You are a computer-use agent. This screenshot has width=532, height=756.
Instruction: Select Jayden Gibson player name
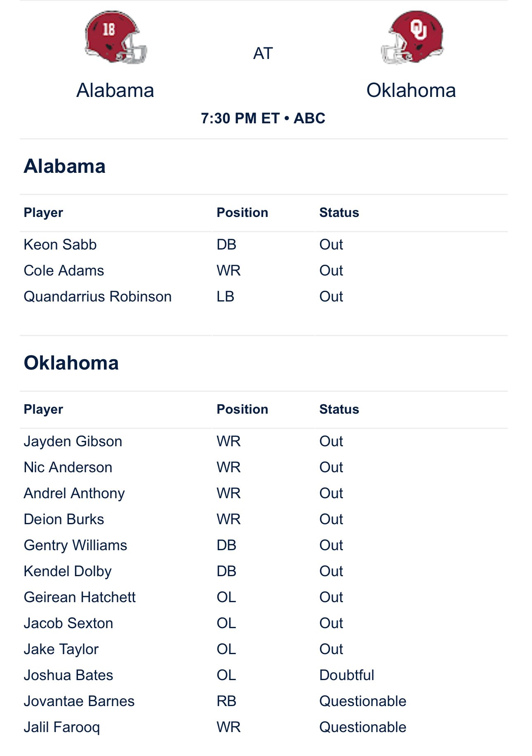73,441
